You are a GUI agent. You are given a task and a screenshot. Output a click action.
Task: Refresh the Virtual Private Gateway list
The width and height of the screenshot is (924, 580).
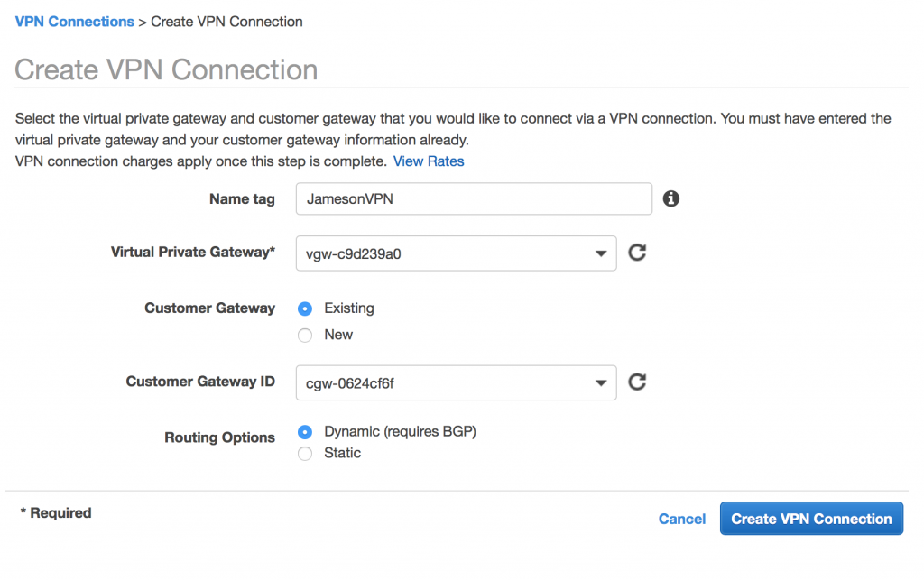point(637,253)
